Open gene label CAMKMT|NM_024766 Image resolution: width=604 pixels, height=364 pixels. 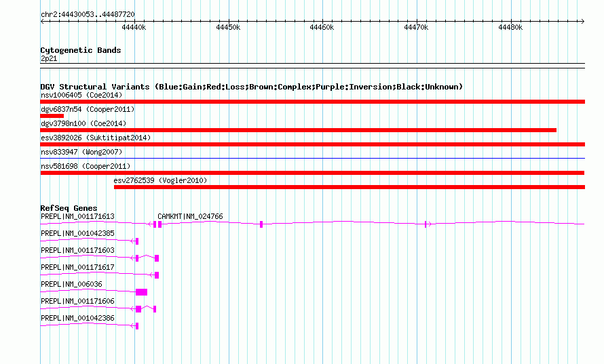click(x=190, y=217)
